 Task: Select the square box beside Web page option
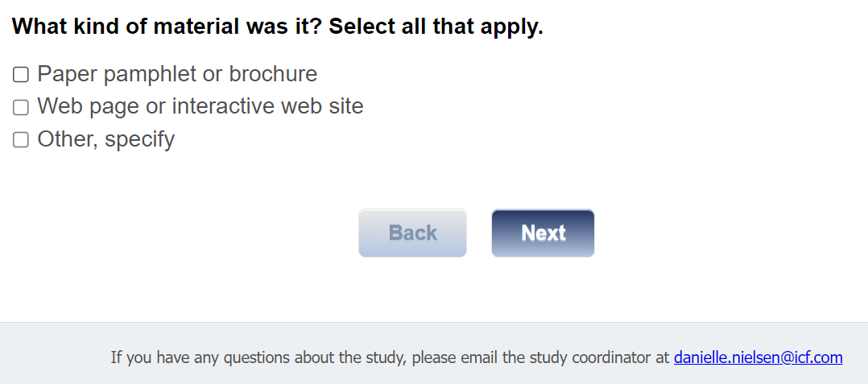point(21,107)
